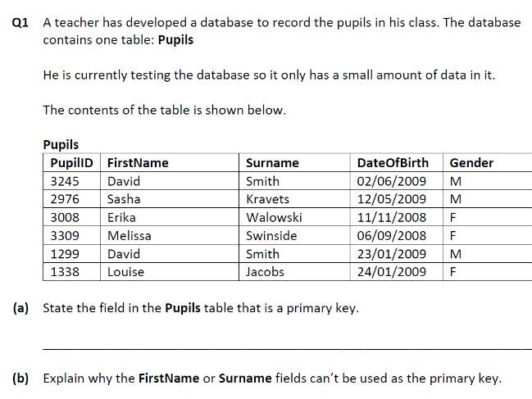Select the Sasha first name cell
Screen dimensions: 532x399
(x=124, y=199)
